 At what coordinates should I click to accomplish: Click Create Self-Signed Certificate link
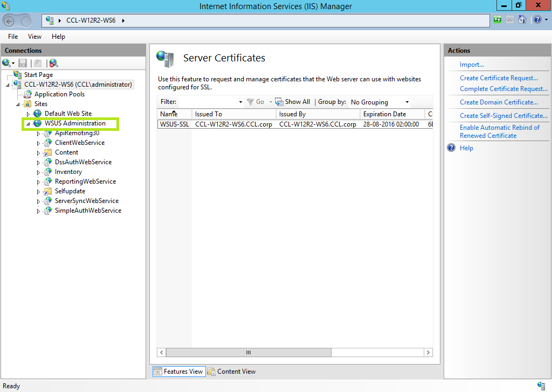[x=503, y=116]
